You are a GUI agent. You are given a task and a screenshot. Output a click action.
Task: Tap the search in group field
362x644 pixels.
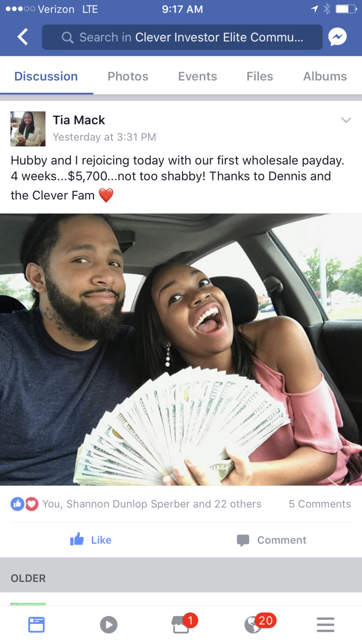tap(182, 37)
